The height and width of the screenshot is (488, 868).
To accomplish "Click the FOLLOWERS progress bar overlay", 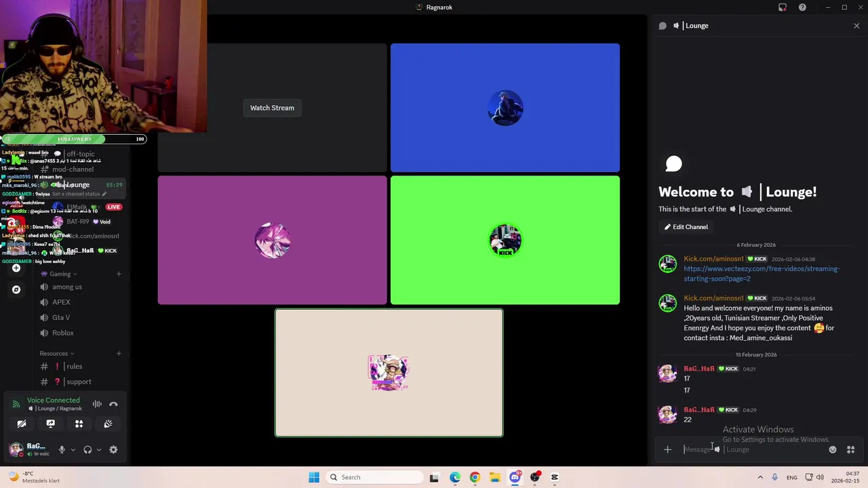I will tap(74, 139).
